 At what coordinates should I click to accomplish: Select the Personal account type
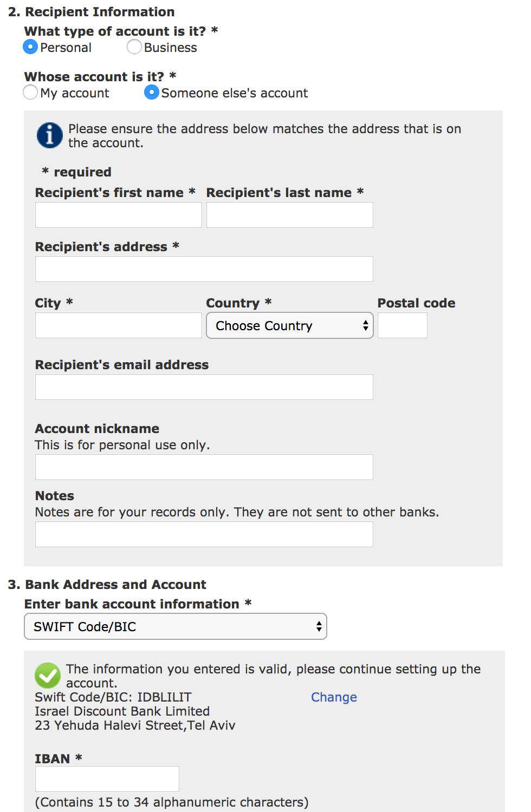[x=31, y=47]
